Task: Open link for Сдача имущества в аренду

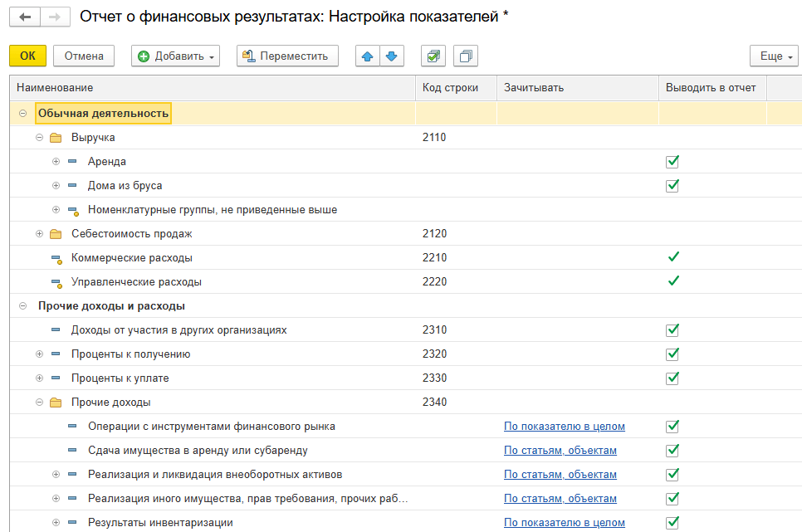Action: tap(560, 451)
